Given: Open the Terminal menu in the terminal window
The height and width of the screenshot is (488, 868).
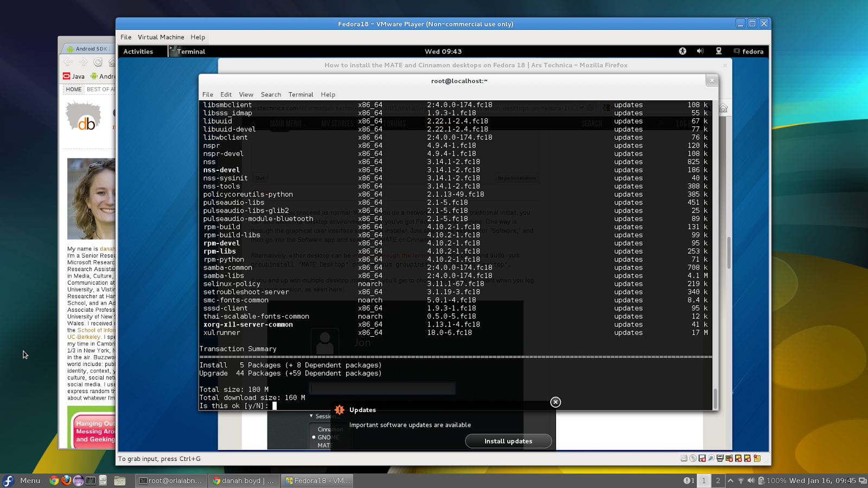Looking at the screenshot, I should click(x=301, y=94).
